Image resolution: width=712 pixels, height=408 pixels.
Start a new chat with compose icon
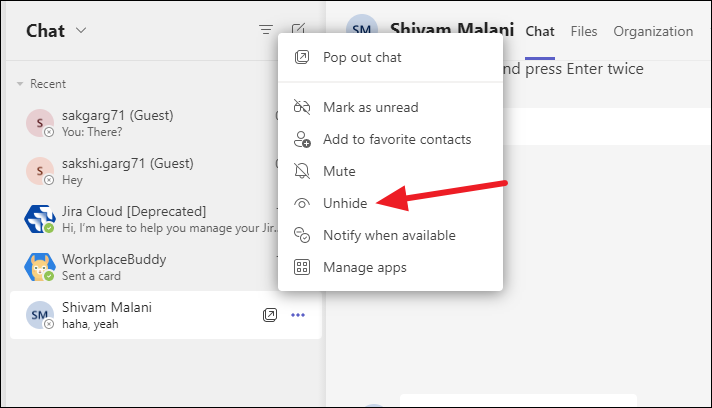[x=298, y=29]
